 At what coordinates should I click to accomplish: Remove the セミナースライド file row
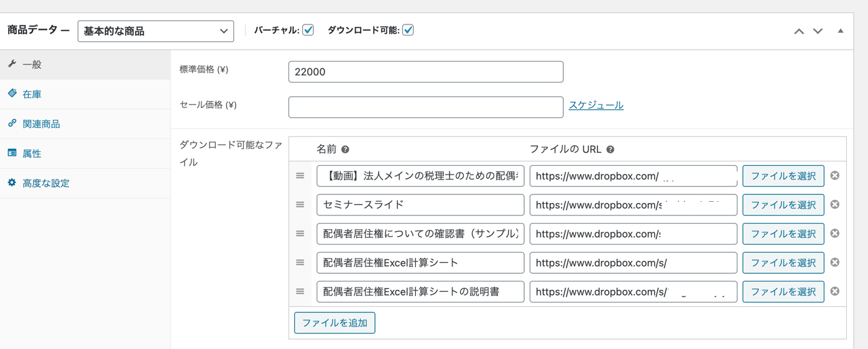[x=835, y=204]
